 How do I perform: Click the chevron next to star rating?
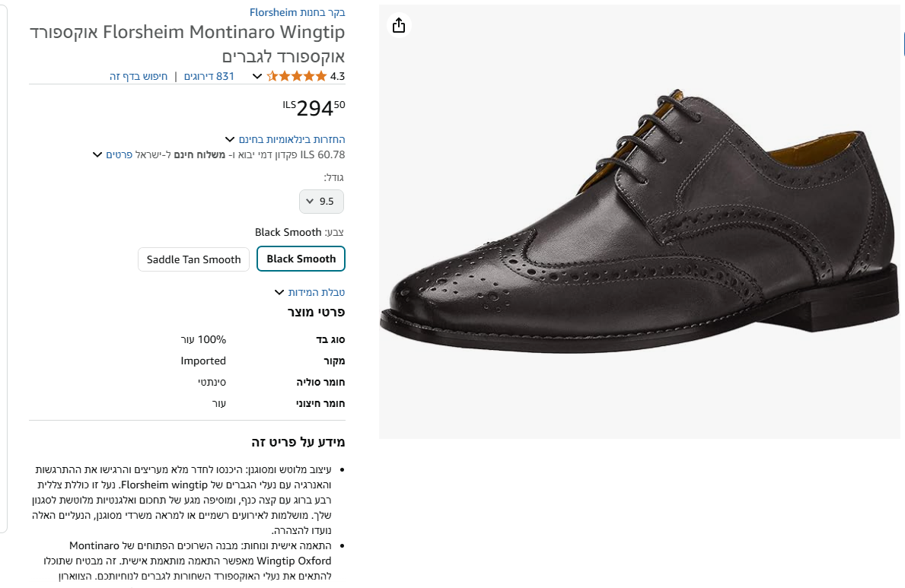[257, 76]
